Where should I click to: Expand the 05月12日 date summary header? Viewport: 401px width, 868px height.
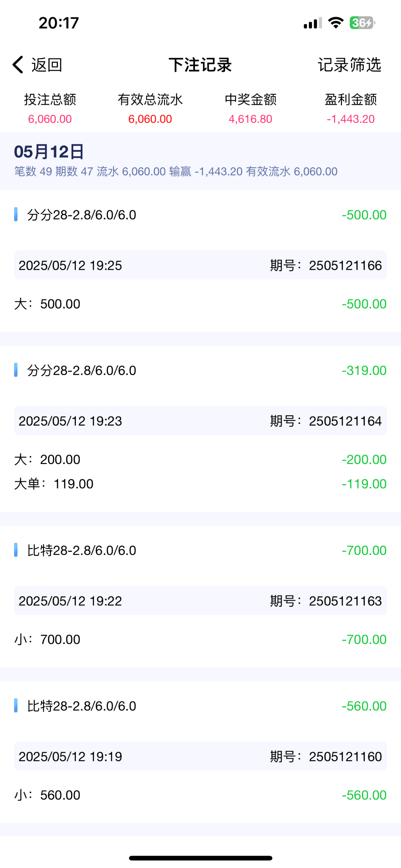pos(200,161)
